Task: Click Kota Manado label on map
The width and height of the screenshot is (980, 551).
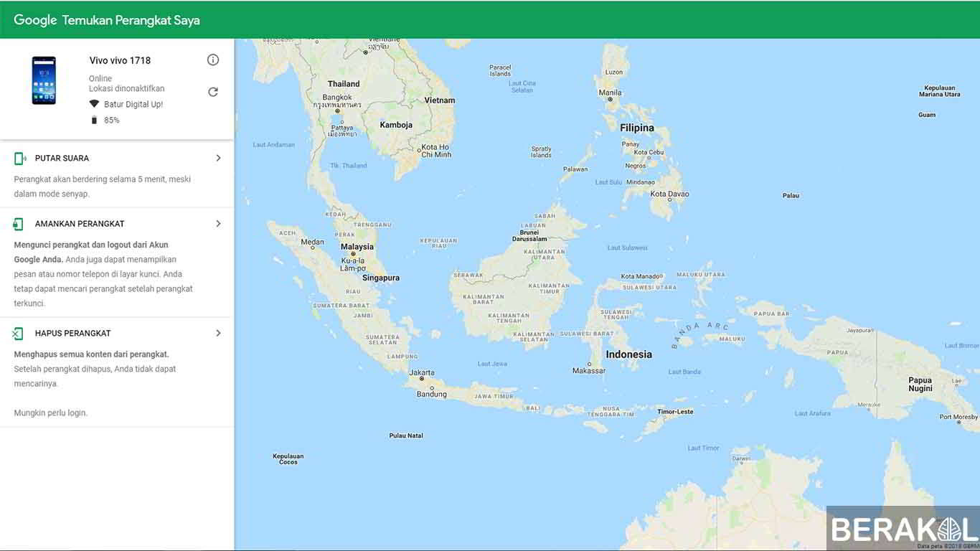Action: [640, 276]
